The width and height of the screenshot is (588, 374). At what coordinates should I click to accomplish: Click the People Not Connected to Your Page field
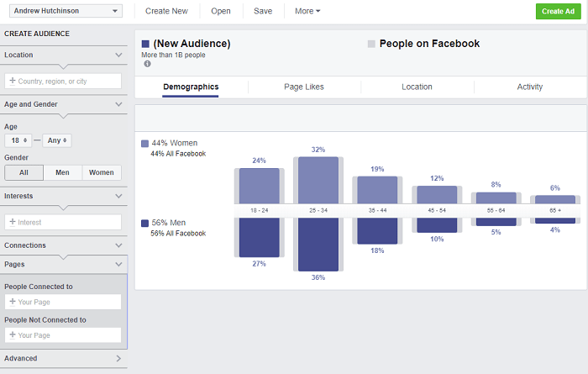tap(63, 335)
